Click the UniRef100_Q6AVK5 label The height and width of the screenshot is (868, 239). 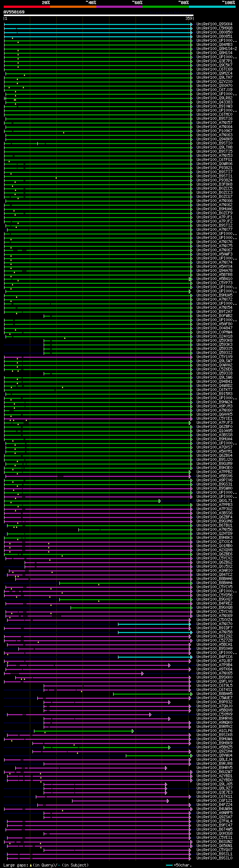coord(214,415)
